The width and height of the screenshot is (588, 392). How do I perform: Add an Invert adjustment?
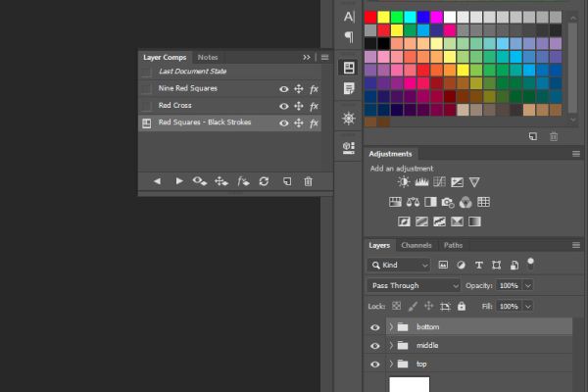pyautogui.click(x=404, y=221)
